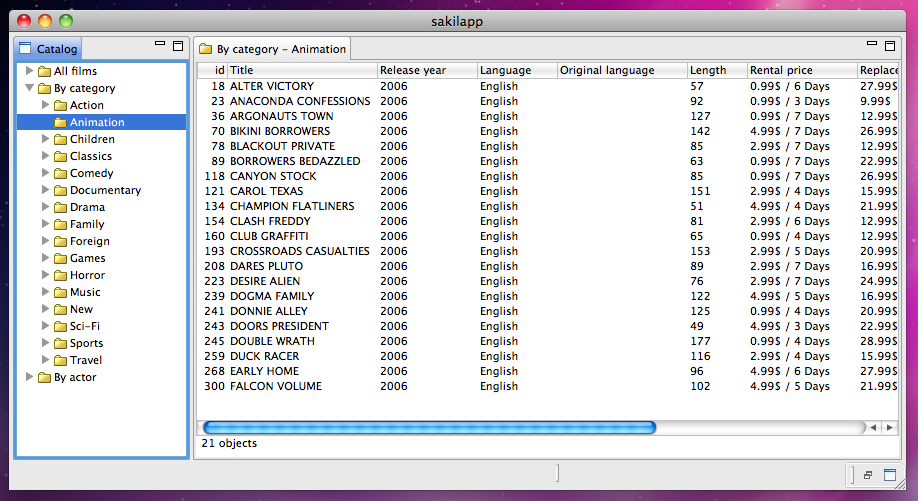
Task: Click the horizontal scrollbar thumb
Action: (x=428, y=427)
